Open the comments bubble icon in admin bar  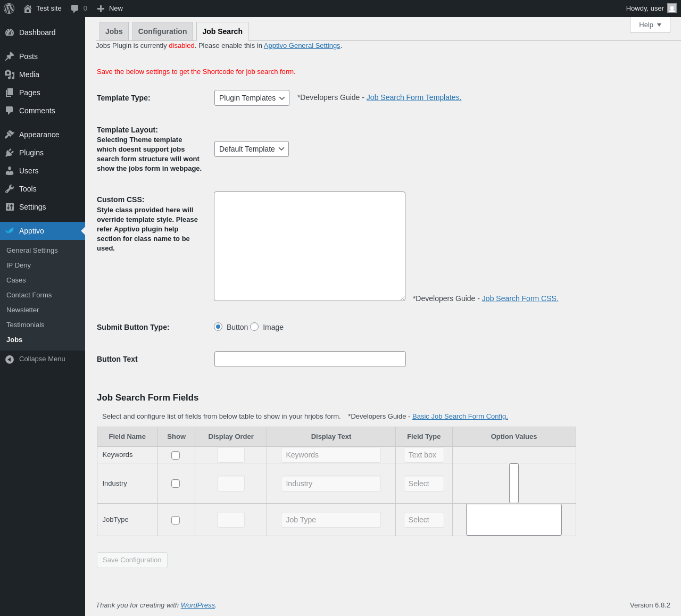(x=75, y=9)
